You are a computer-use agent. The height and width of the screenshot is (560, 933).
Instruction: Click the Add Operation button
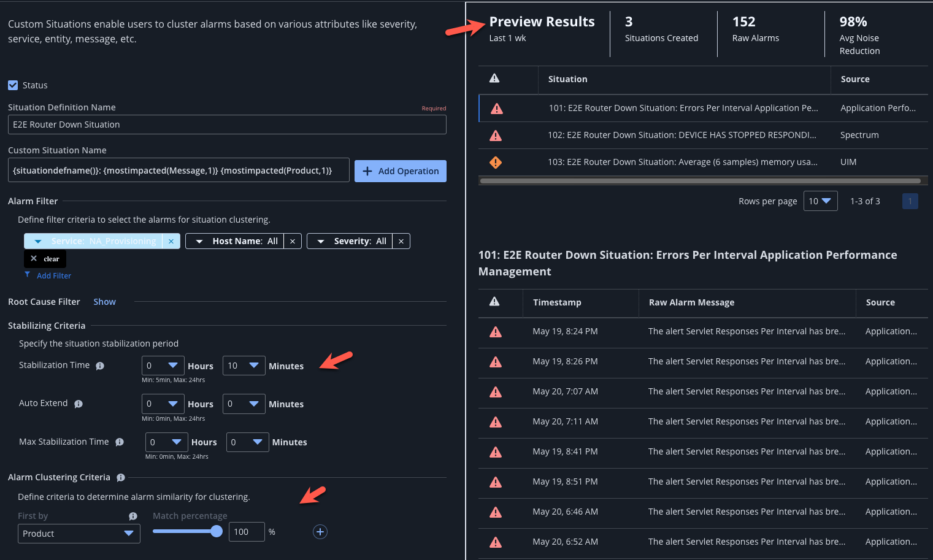coord(400,171)
